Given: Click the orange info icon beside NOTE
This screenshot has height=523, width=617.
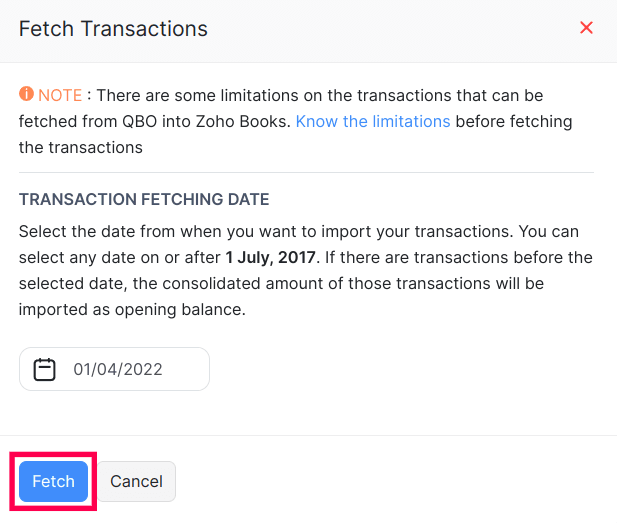Looking at the screenshot, I should (26, 95).
